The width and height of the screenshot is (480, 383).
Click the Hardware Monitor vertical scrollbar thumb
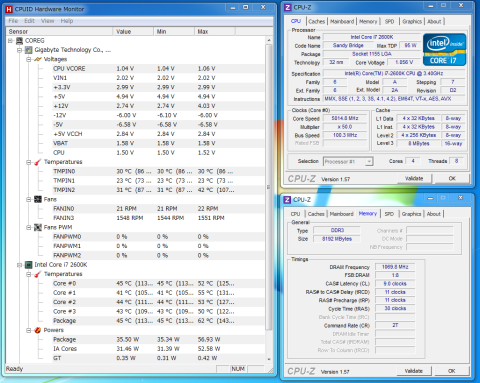(x=268, y=187)
